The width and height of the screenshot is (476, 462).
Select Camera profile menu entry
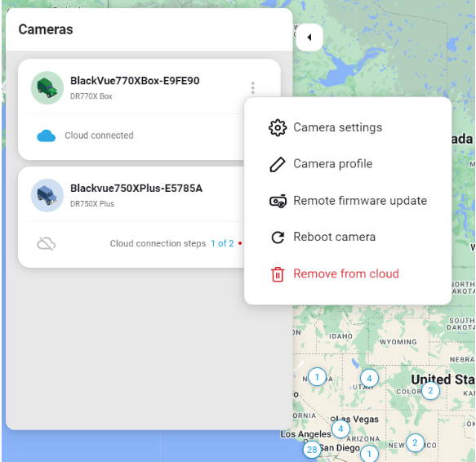[x=348, y=164]
